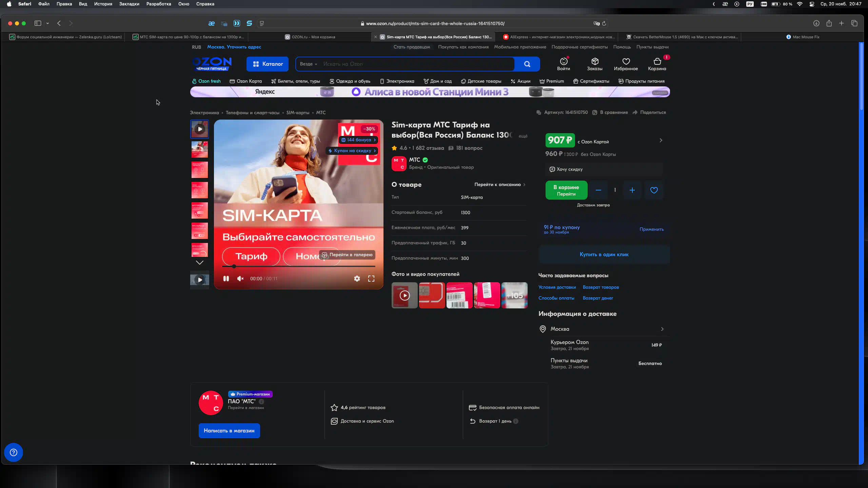Unmute the product video sound
This screenshot has height=488, width=868.
(x=240, y=279)
